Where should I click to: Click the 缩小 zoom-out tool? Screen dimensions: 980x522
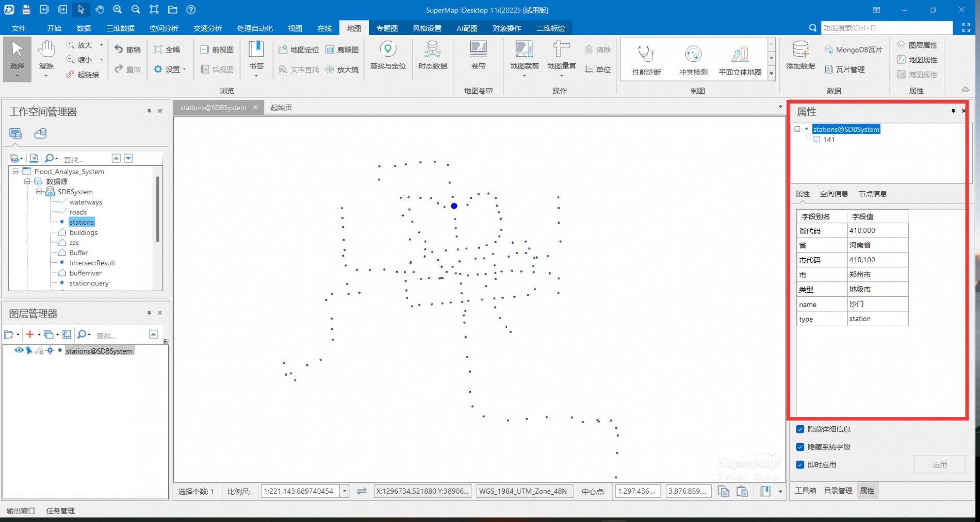[80, 60]
